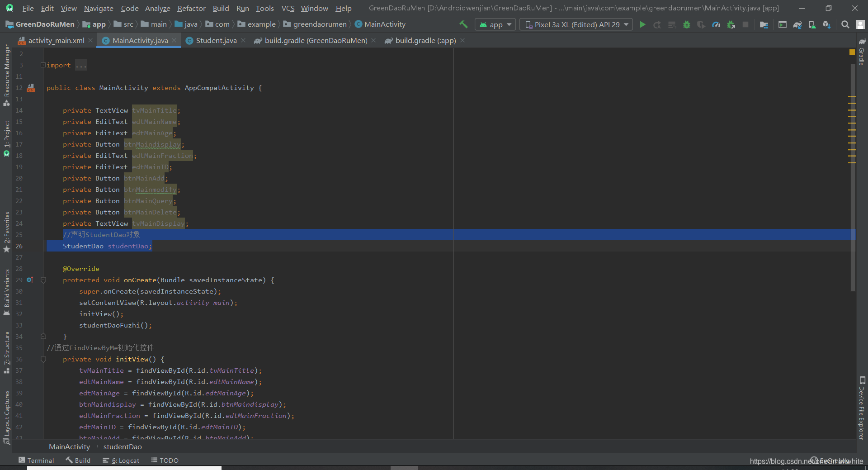The image size is (868, 470).
Task: Run app with coverage icon
Action: 701,24
